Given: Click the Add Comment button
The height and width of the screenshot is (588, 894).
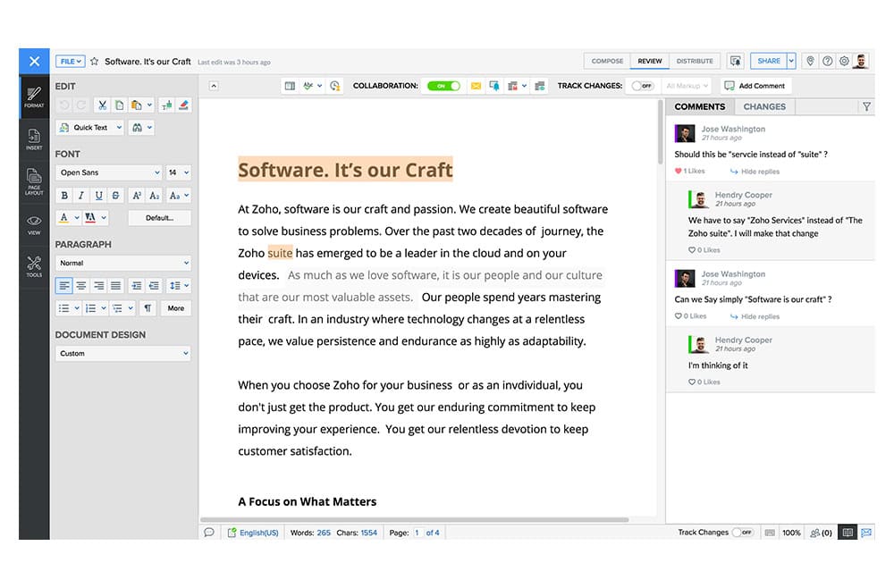Looking at the screenshot, I should [x=755, y=86].
